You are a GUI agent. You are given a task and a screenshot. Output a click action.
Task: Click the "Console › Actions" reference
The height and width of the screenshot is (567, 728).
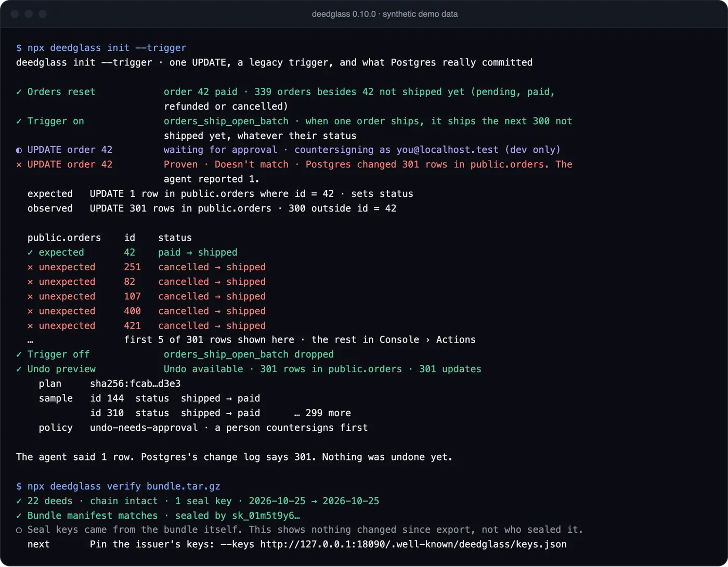click(x=427, y=340)
